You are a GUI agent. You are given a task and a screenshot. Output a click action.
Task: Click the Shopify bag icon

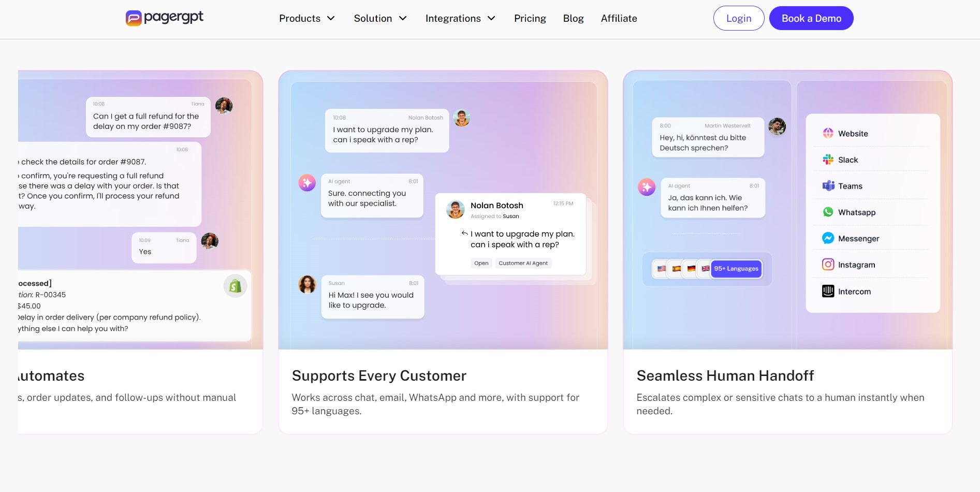click(235, 286)
